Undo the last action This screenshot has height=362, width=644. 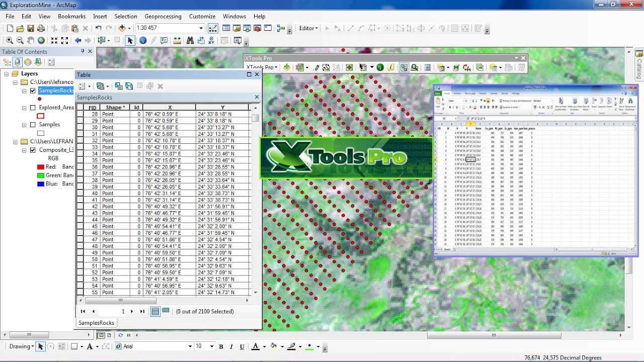[98, 28]
